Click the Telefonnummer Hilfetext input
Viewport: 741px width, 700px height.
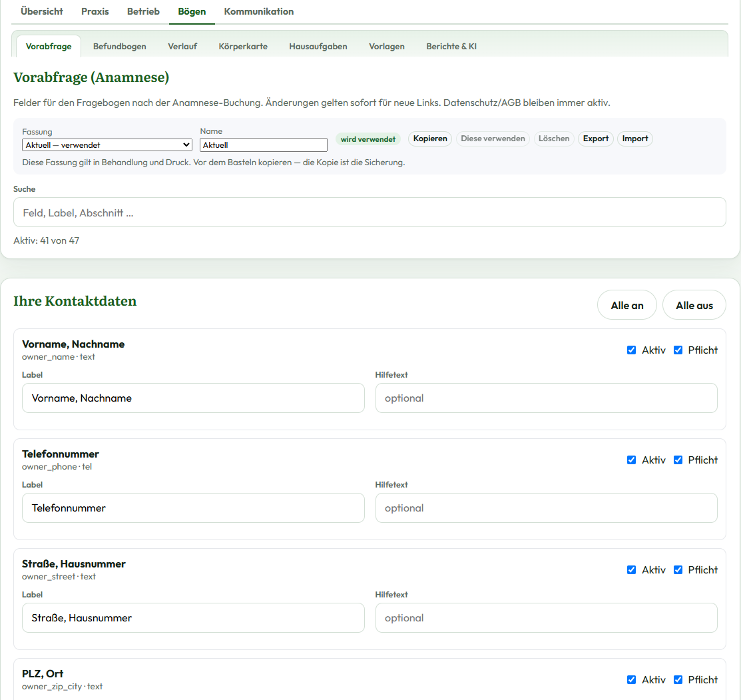[x=547, y=508]
